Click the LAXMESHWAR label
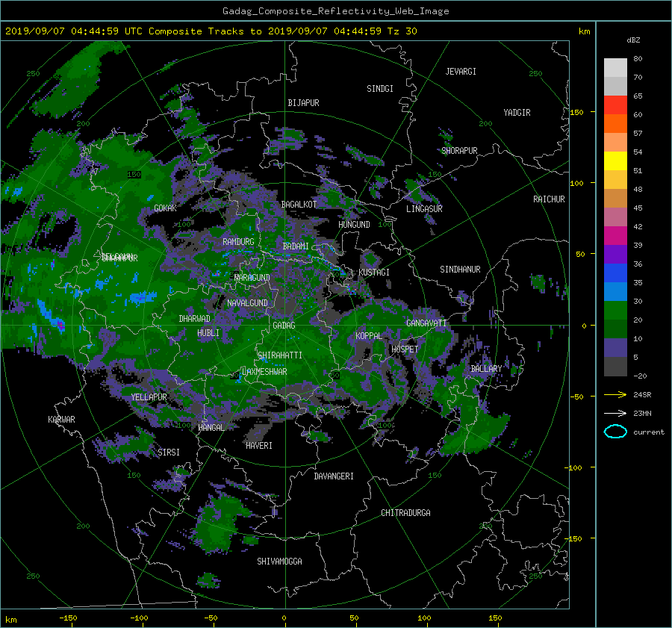This screenshot has width=672, height=628. pyautogui.click(x=264, y=372)
